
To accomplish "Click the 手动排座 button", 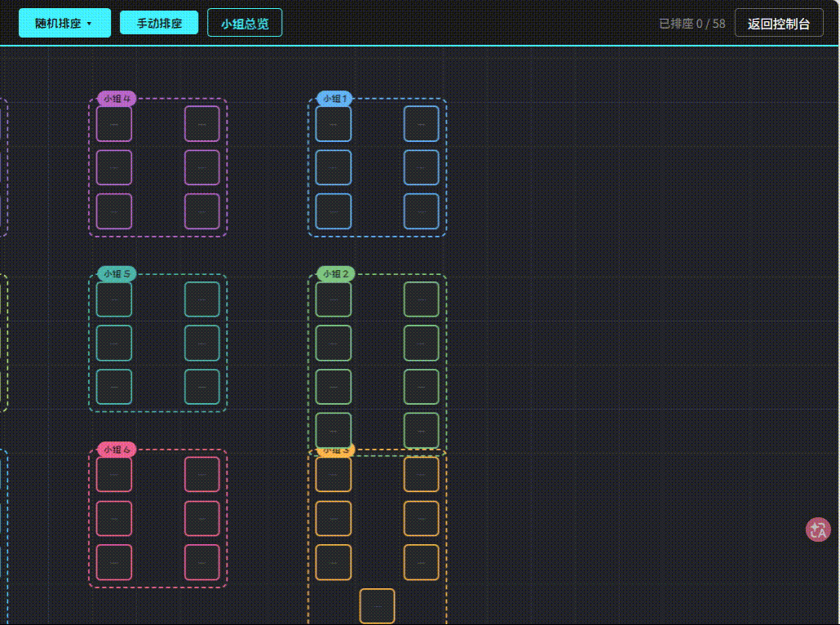I will pos(159,23).
